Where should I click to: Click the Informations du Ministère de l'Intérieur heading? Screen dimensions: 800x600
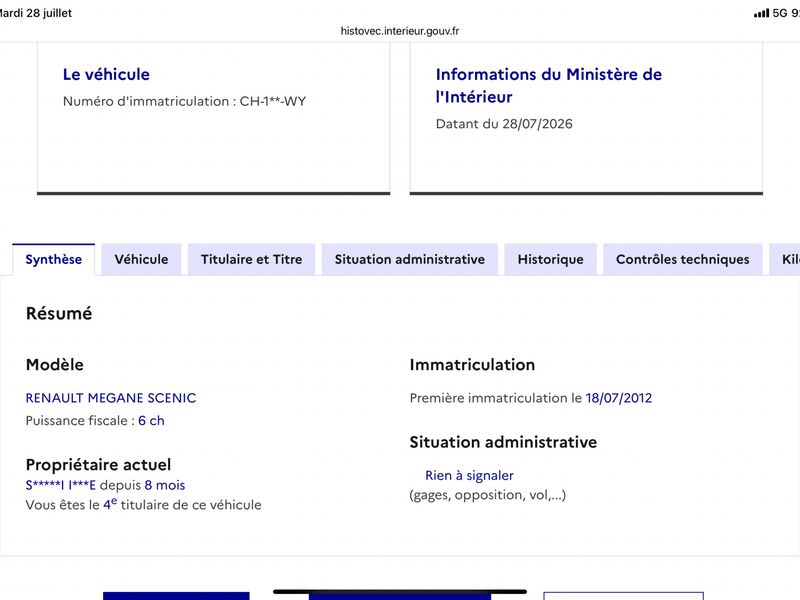coord(549,86)
